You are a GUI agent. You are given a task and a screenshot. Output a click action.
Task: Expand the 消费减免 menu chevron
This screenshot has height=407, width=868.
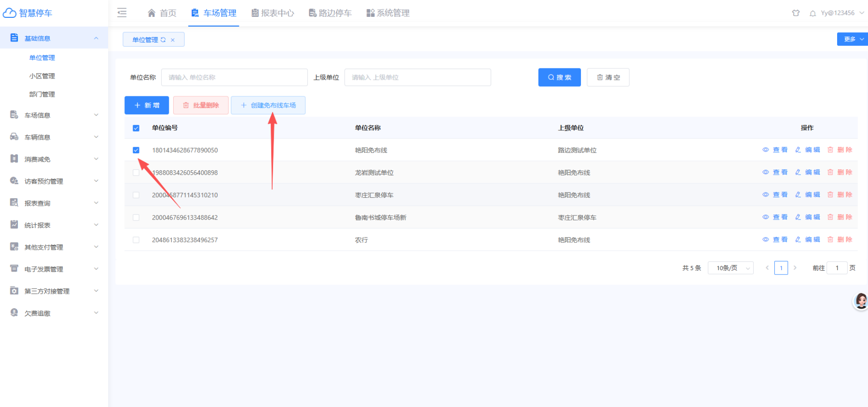(x=96, y=159)
